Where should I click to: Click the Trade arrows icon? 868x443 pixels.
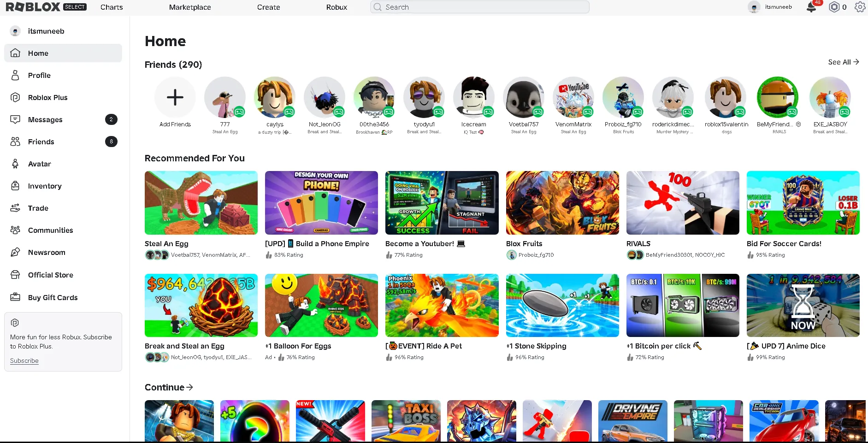15,208
